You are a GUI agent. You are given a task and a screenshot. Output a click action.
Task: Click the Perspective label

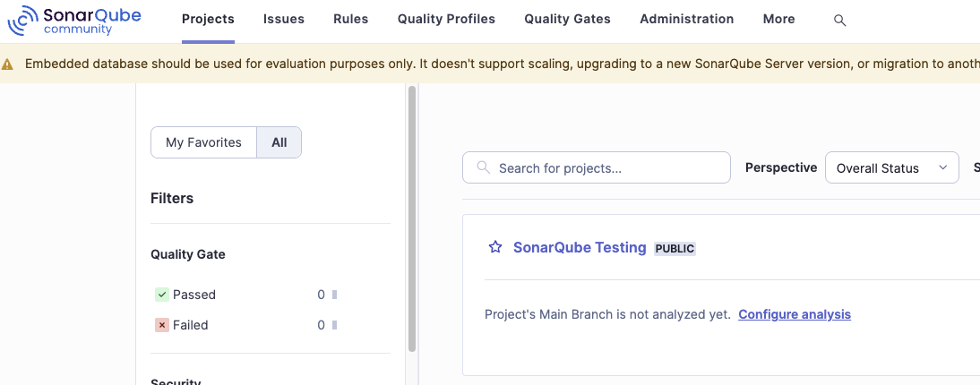click(781, 167)
